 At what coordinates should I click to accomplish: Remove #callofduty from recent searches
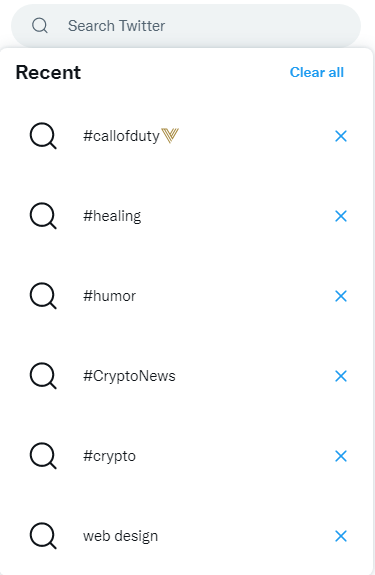(x=341, y=136)
